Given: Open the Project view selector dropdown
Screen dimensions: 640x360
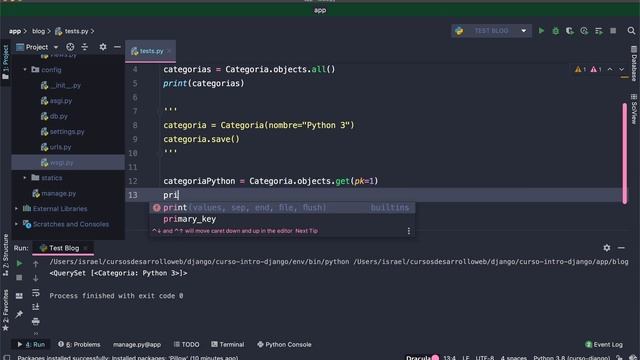Looking at the screenshot, I should [x=37, y=47].
